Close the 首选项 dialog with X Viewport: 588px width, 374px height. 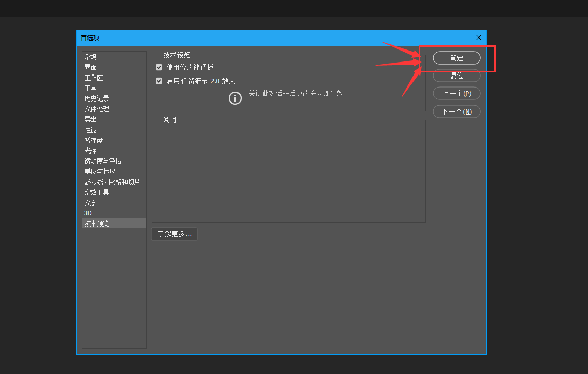[x=479, y=38]
